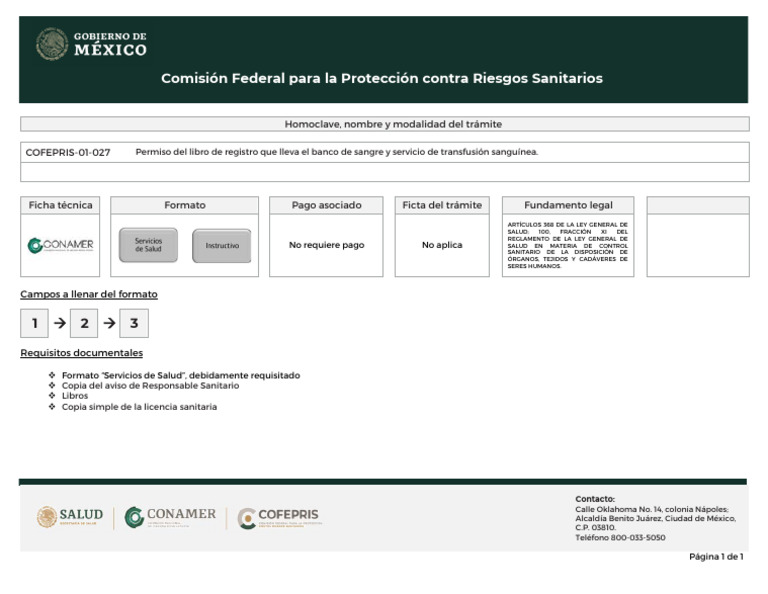The height and width of the screenshot is (594, 768).
Task: Click the 'Calle Oklahoma No. 14' address line
Action: [652, 509]
